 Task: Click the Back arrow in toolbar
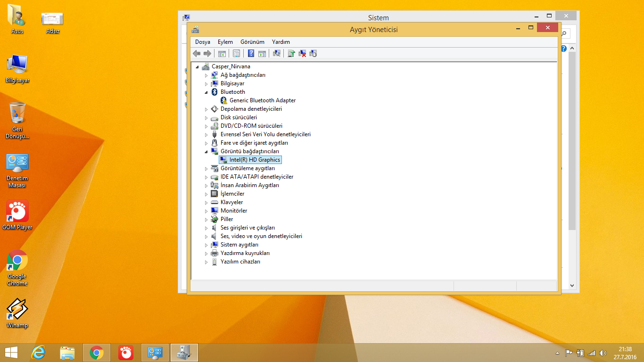(x=197, y=53)
